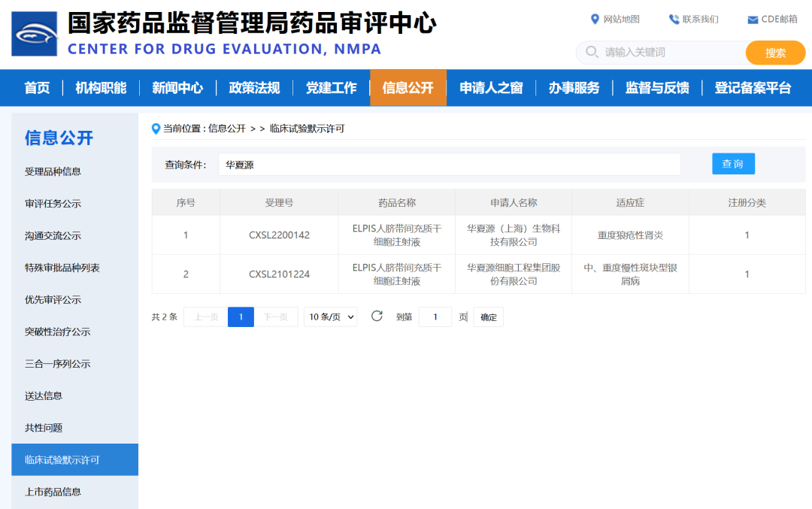
Task: Click the 注册分类 column header
Action: [747, 203]
